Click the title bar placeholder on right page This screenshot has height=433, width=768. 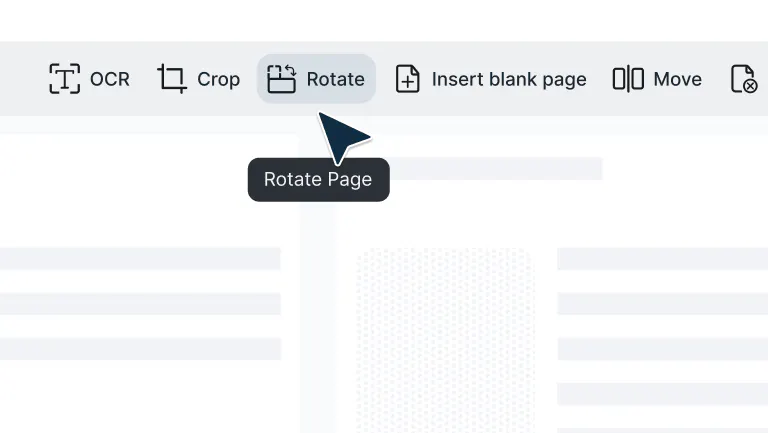480,168
